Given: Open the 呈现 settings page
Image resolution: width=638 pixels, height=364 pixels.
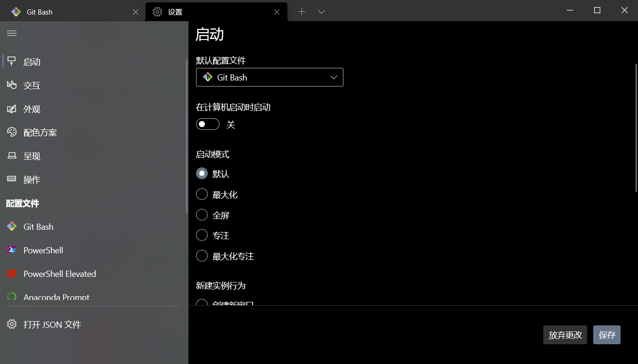Looking at the screenshot, I should click(93, 156).
